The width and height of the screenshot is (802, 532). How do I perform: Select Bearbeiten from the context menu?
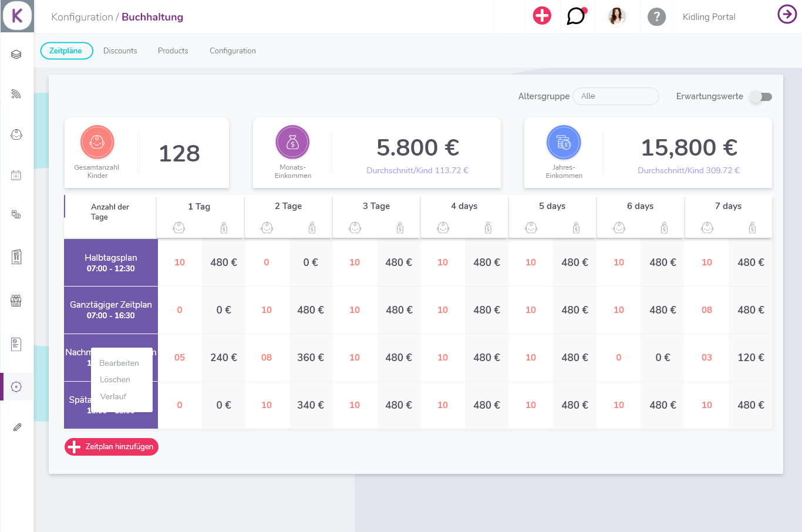tap(119, 363)
